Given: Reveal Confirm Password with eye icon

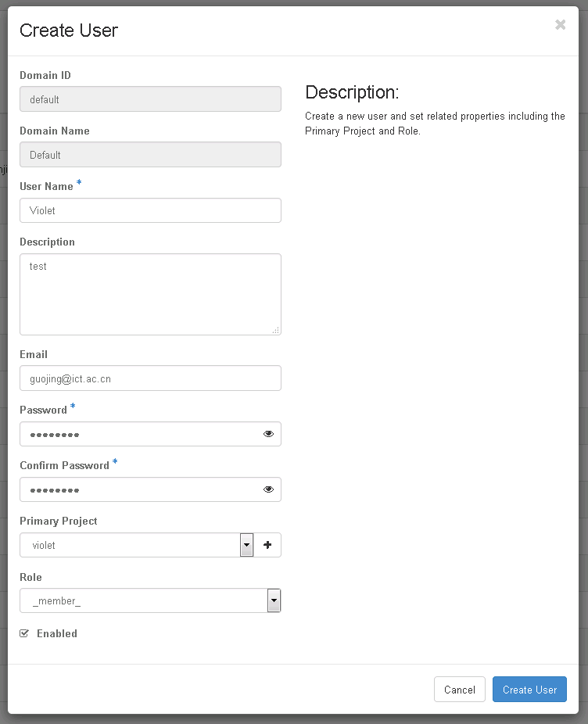Looking at the screenshot, I should pyautogui.click(x=268, y=489).
